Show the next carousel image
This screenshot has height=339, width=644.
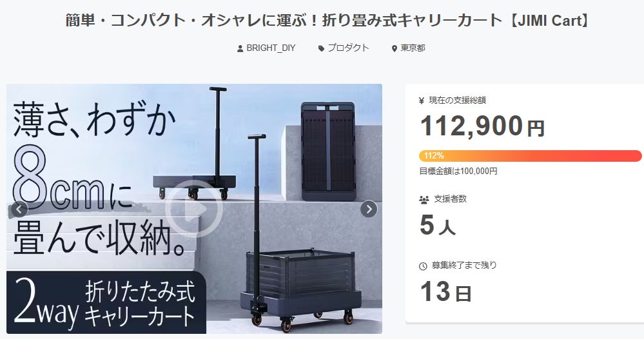(369, 209)
